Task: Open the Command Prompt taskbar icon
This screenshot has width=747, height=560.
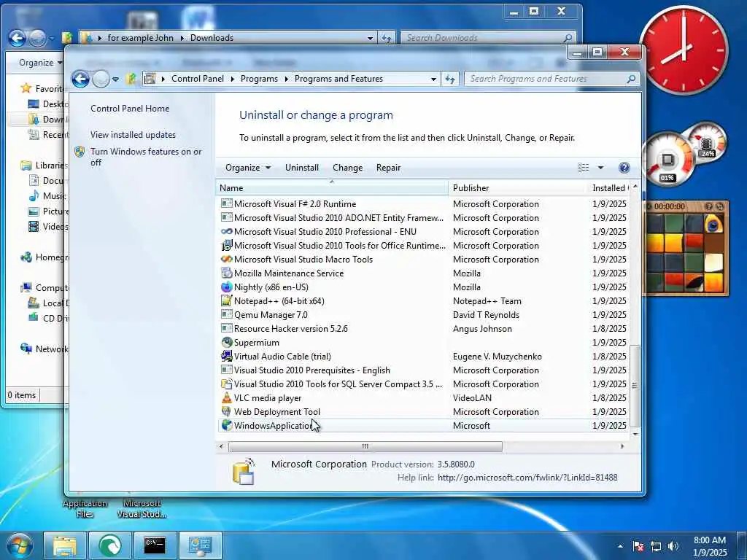Action: (x=155, y=545)
